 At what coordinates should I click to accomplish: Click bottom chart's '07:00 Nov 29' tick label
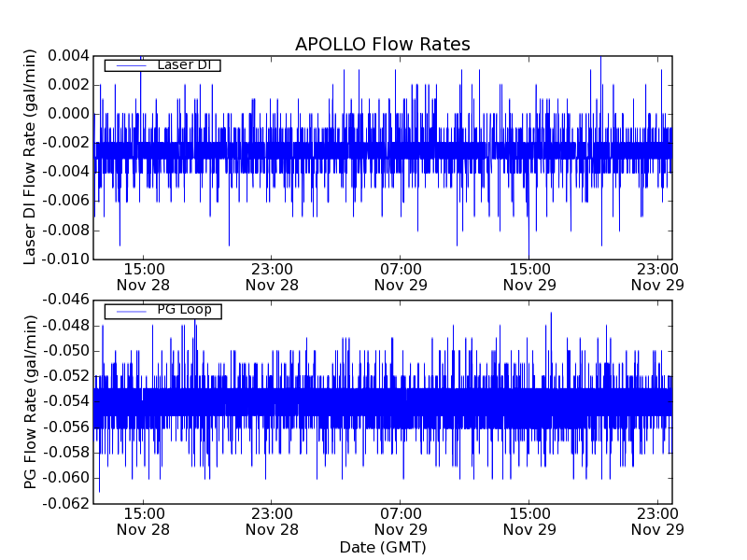click(x=401, y=521)
